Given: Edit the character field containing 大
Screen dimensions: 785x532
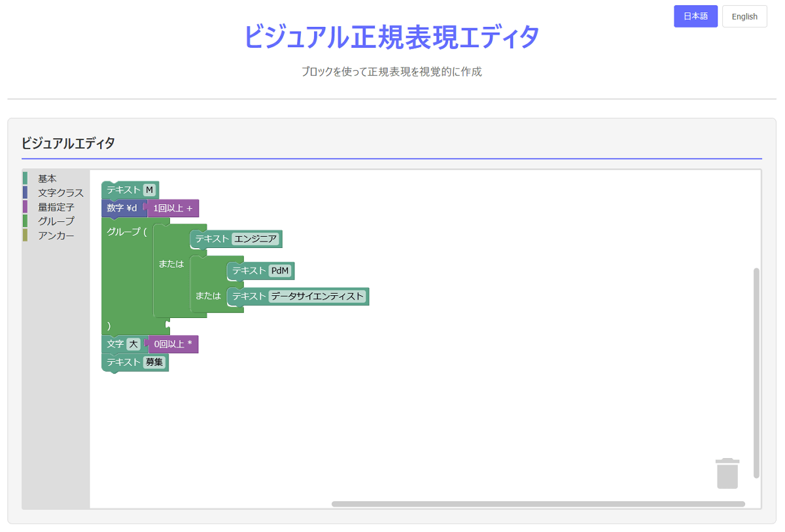Looking at the screenshot, I should [x=133, y=344].
